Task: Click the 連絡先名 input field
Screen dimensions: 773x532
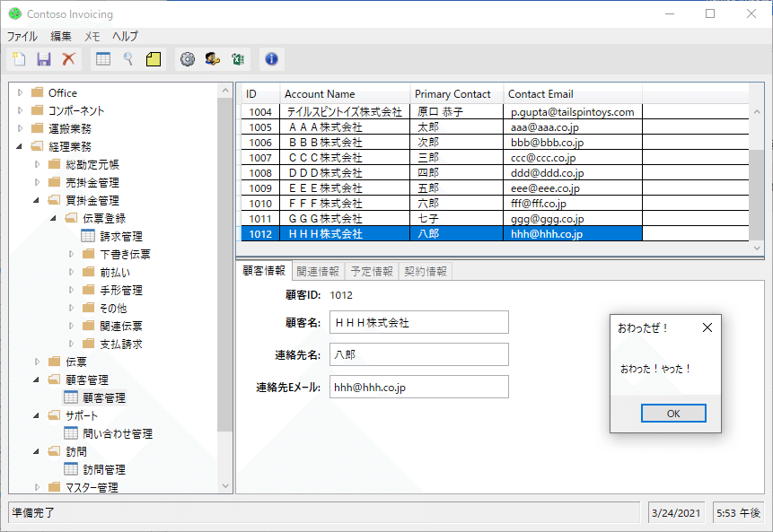Action: point(419,354)
